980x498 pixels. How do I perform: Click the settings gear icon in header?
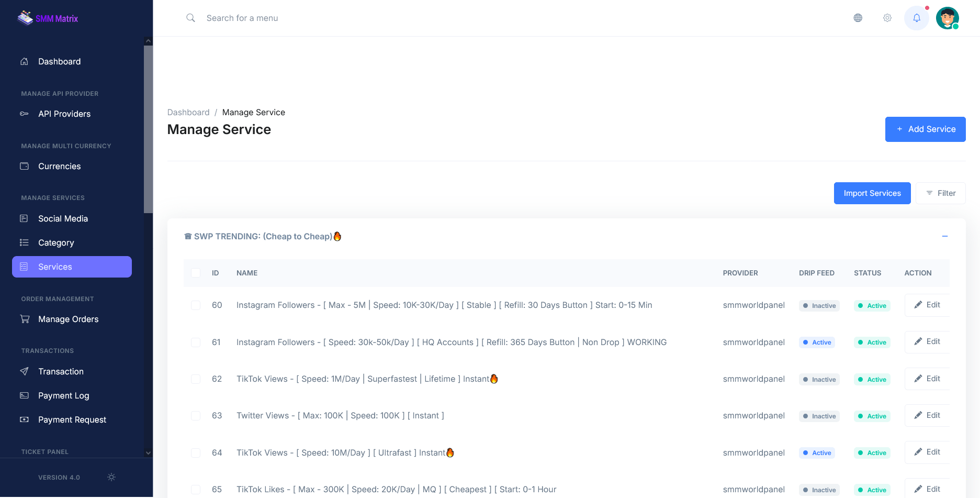click(887, 18)
